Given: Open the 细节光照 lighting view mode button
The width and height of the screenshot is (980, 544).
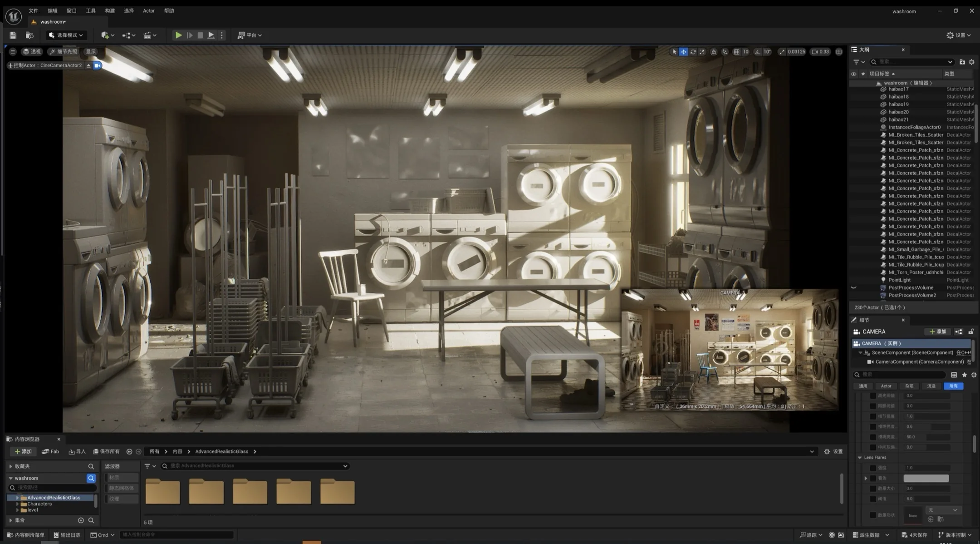Looking at the screenshot, I should point(64,52).
